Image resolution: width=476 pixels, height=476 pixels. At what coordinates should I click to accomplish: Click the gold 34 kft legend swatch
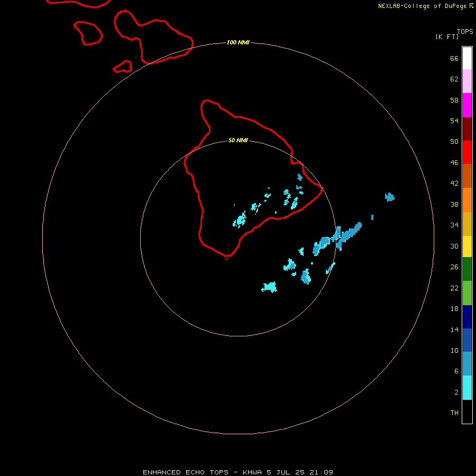(467, 224)
